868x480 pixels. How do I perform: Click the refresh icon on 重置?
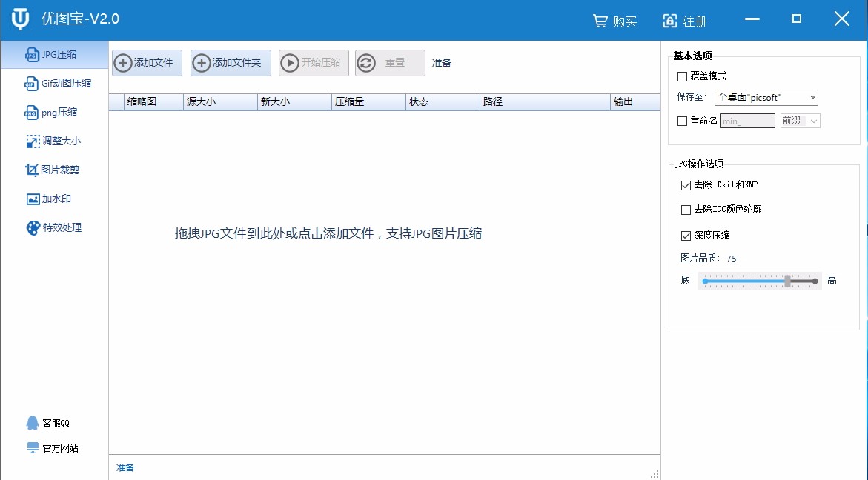pyautogui.click(x=366, y=62)
